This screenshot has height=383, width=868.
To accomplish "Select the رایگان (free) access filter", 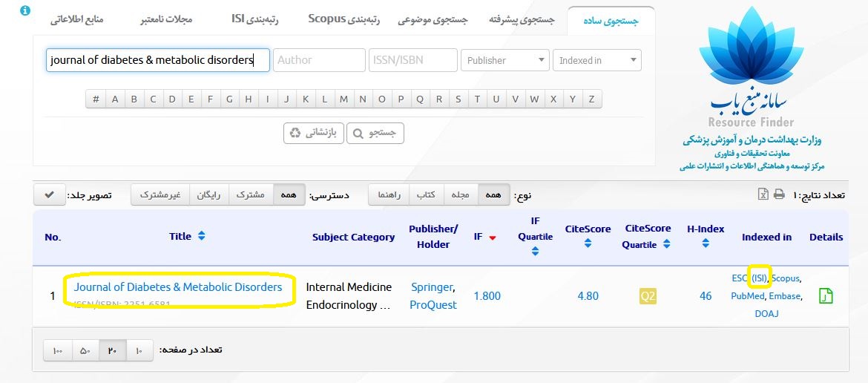I will point(209,194).
